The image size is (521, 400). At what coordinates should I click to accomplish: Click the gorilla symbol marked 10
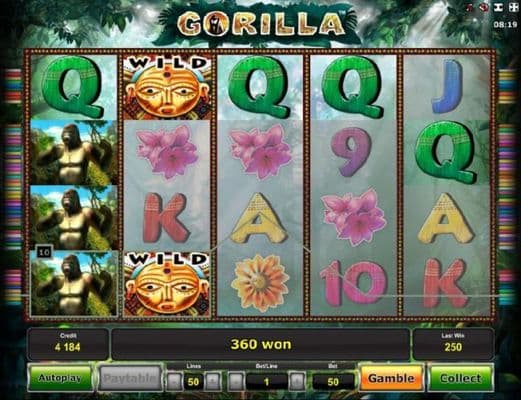(74, 283)
